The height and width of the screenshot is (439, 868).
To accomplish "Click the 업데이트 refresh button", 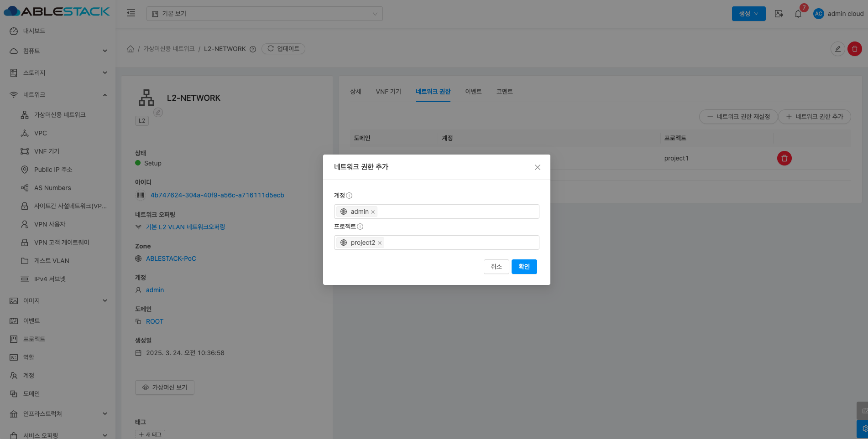I will (283, 49).
